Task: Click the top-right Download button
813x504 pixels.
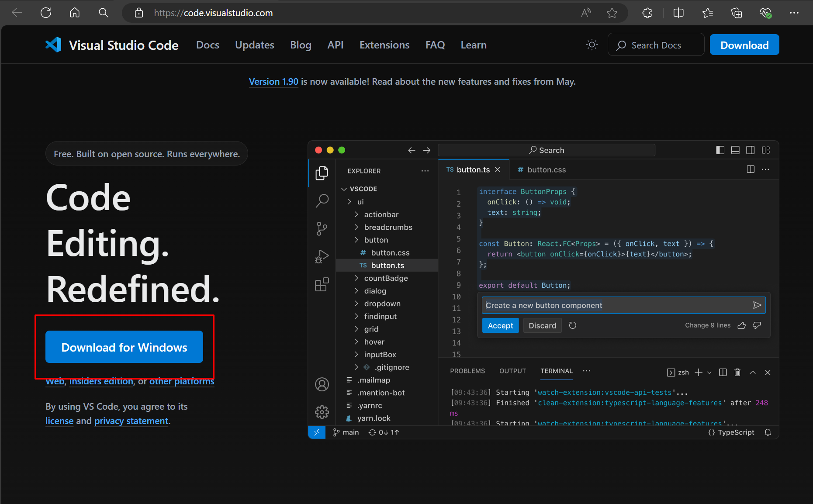Action: (x=744, y=45)
